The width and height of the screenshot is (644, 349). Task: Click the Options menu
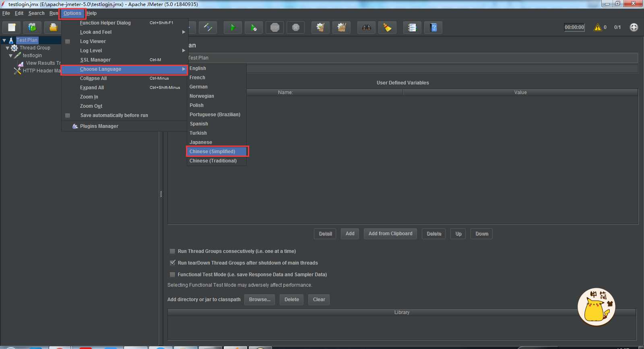pos(72,13)
